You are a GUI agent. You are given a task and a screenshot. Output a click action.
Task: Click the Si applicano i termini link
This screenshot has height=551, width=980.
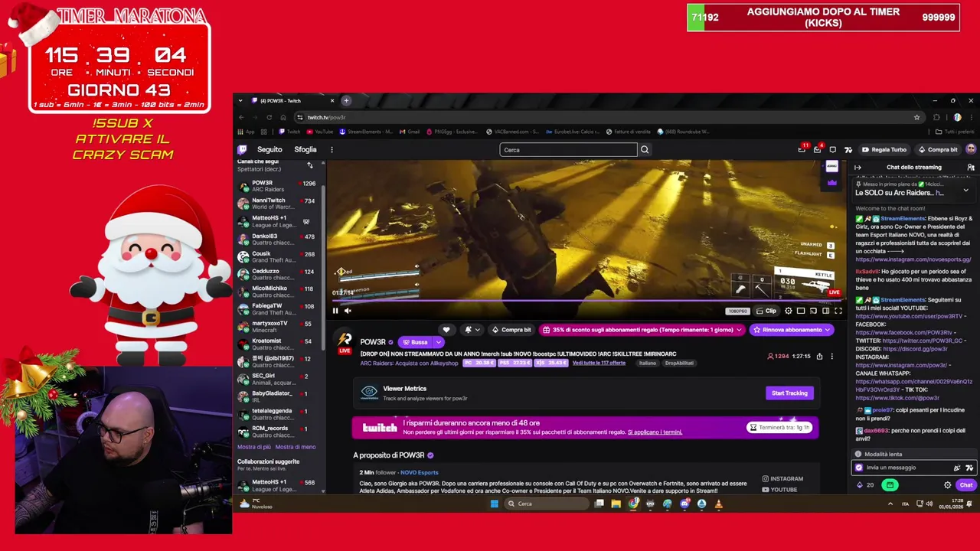coord(655,432)
